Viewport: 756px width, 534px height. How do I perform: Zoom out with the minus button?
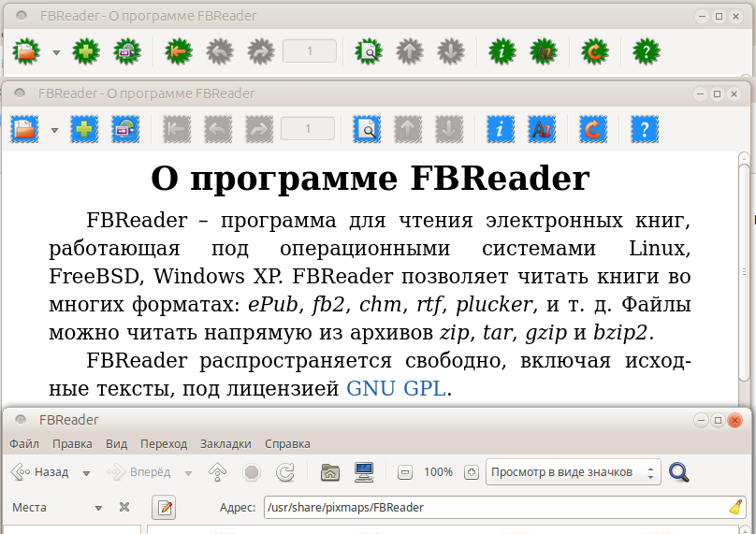click(x=405, y=472)
